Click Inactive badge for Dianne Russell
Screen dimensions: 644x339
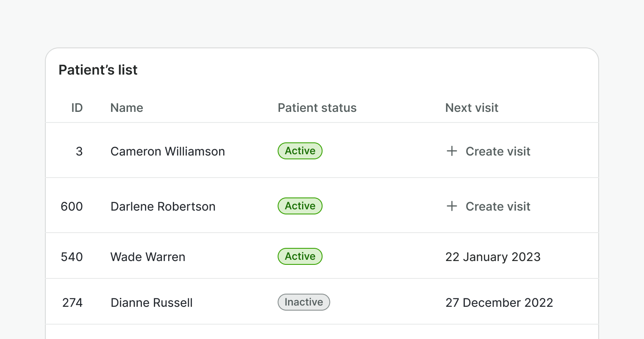[303, 302]
